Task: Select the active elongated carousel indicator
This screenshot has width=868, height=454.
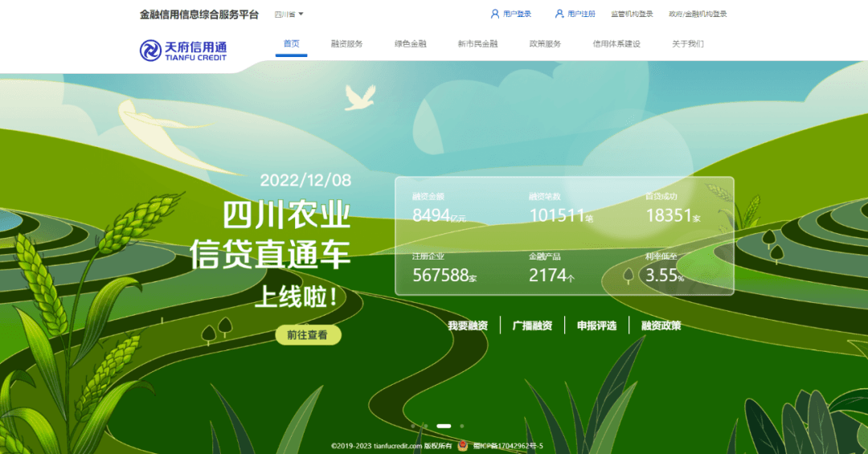Action: coord(444,426)
